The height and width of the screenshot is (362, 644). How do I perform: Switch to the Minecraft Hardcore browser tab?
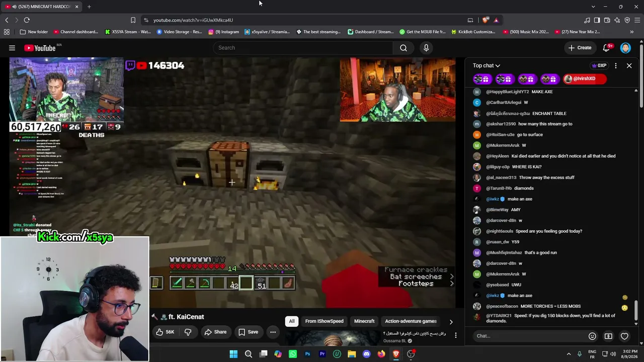(x=41, y=7)
